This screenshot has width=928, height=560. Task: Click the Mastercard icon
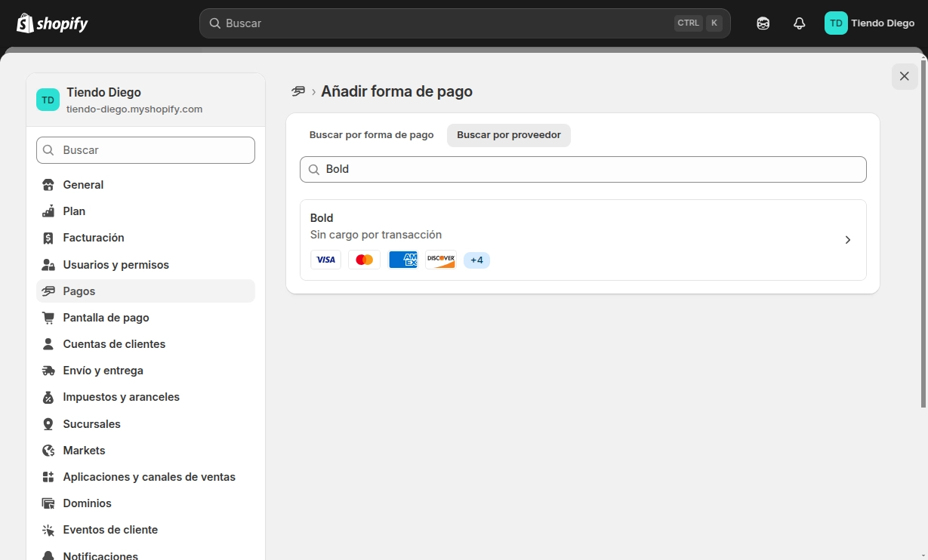[x=364, y=260]
